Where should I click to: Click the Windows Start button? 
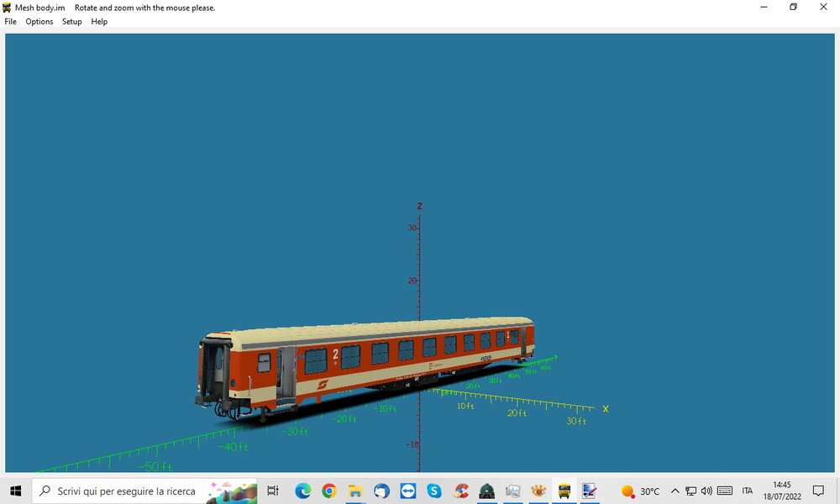(15, 491)
